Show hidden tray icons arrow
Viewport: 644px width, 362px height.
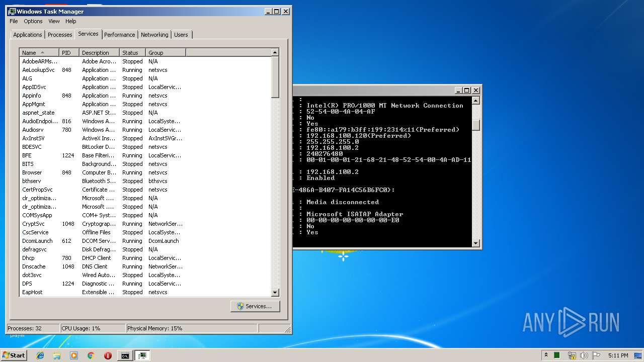coord(546,355)
